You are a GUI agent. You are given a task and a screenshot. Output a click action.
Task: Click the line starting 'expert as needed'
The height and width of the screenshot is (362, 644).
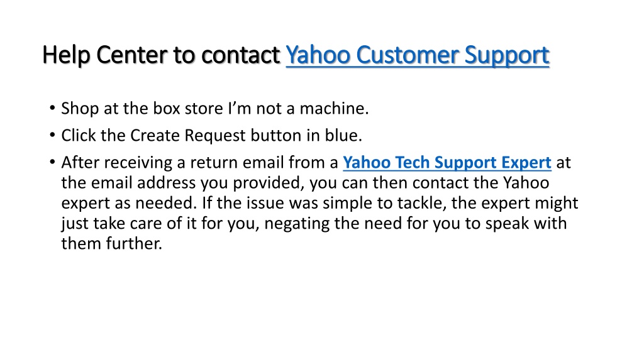point(319,203)
